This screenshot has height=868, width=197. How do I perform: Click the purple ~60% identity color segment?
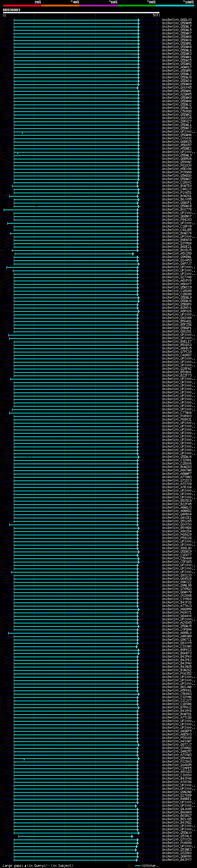tap(98, 6)
